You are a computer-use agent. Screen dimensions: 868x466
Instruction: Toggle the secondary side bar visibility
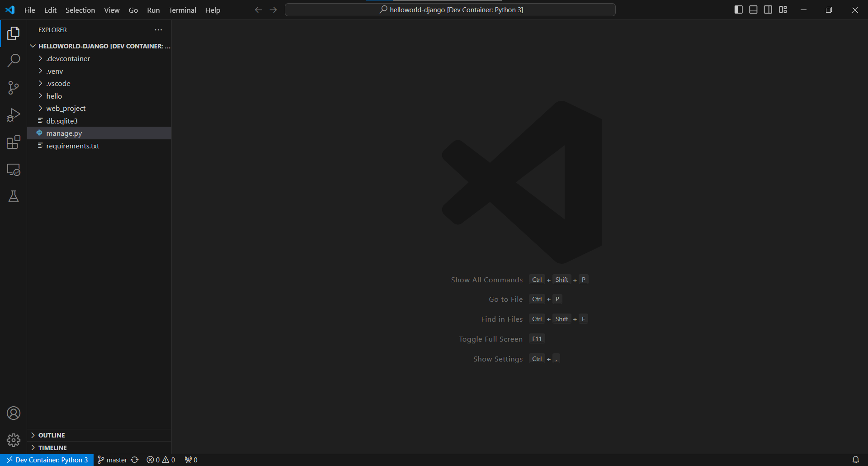(x=768, y=10)
